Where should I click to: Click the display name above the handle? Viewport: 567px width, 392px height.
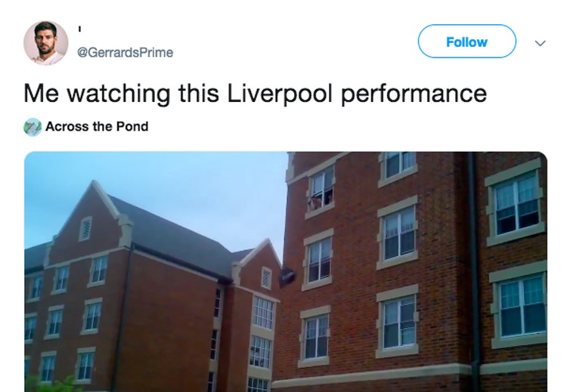pos(79,30)
